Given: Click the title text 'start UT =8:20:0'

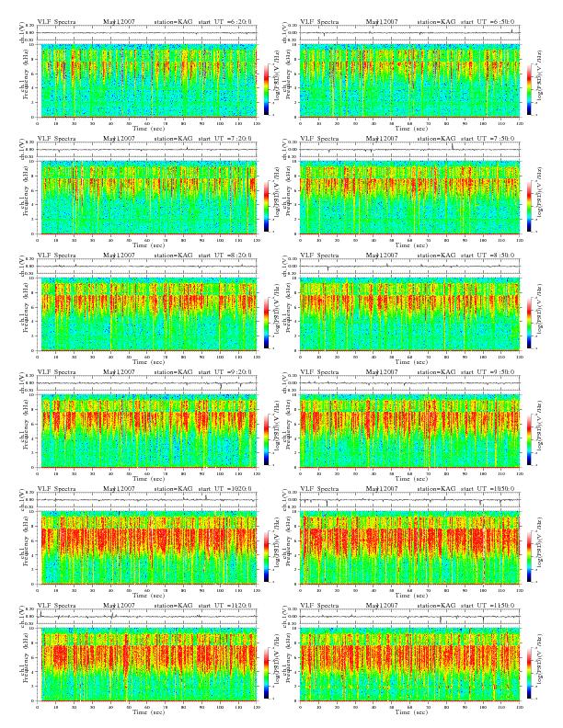Looking at the screenshot, I should point(224,256).
